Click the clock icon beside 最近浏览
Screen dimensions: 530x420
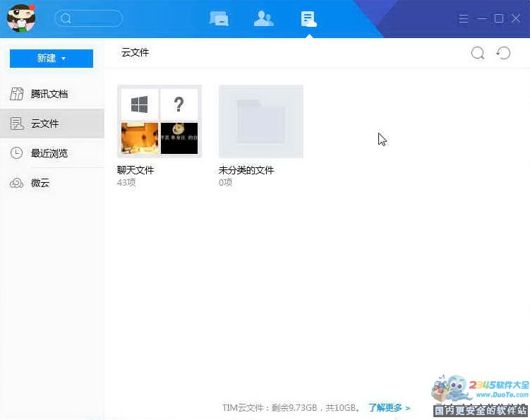(x=16, y=153)
